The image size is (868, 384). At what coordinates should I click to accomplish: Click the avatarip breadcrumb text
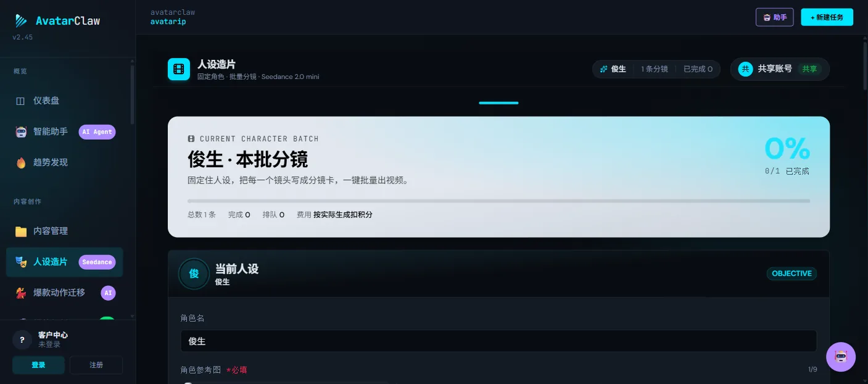(168, 22)
